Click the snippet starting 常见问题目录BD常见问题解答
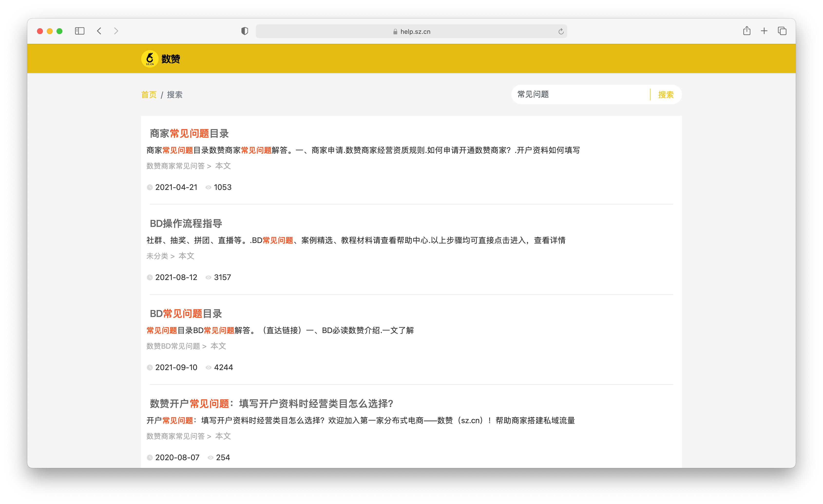The height and width of the screenshot is (504, 823). [x=280, y=331]
